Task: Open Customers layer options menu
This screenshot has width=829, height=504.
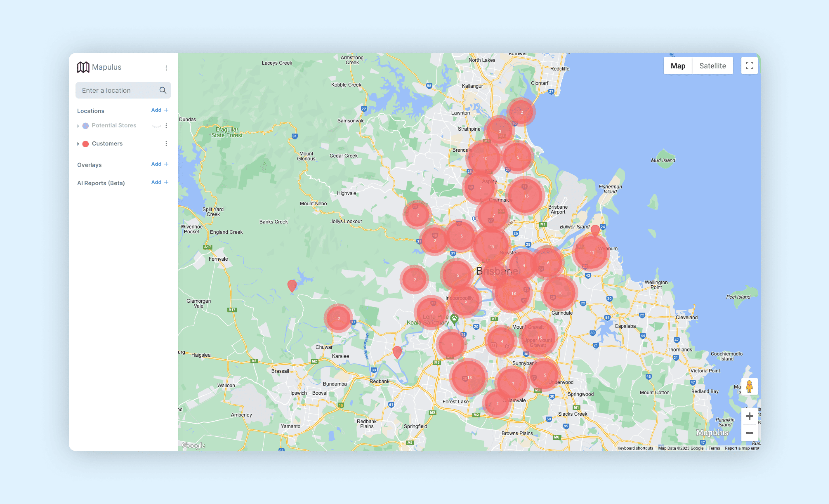Action: [x=166, y=143]
